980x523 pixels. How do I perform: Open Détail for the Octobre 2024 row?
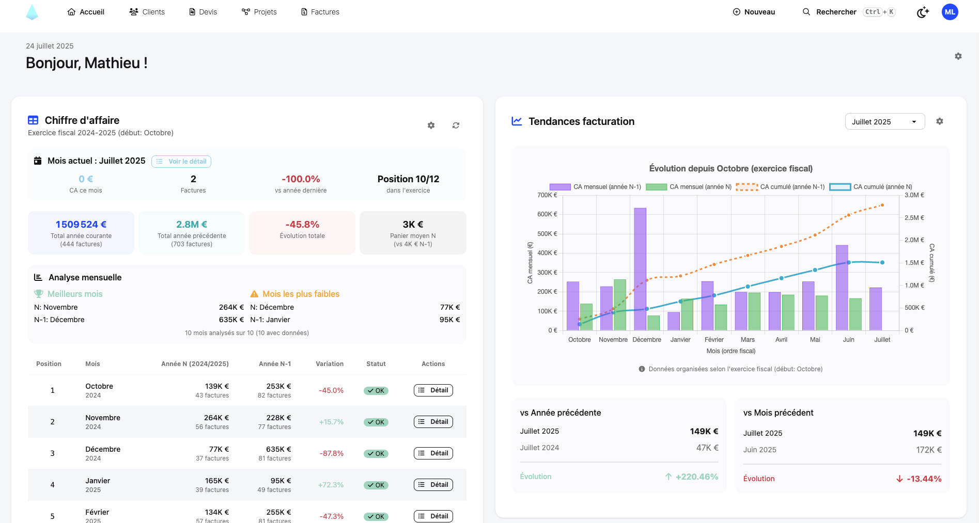click(x=433, y=390)
